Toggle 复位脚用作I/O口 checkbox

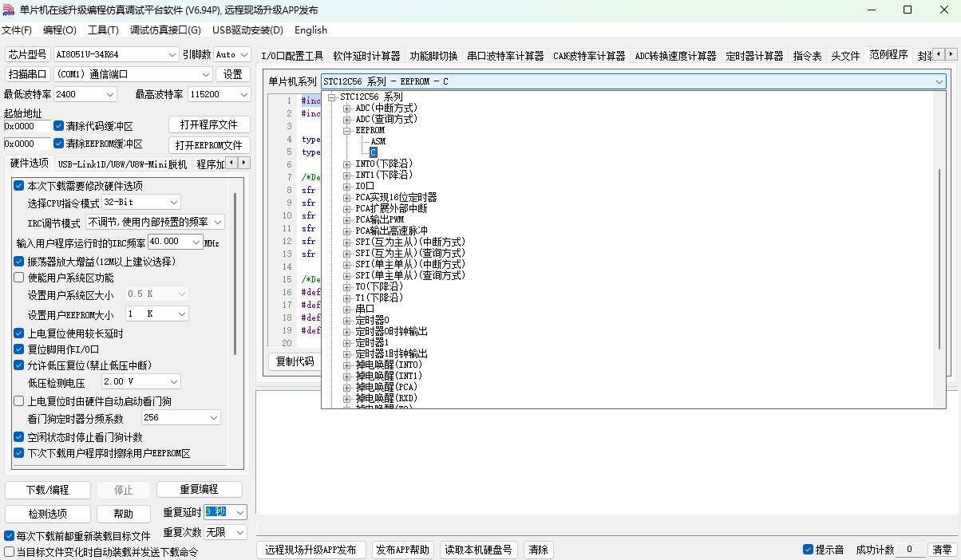point(19,349)
